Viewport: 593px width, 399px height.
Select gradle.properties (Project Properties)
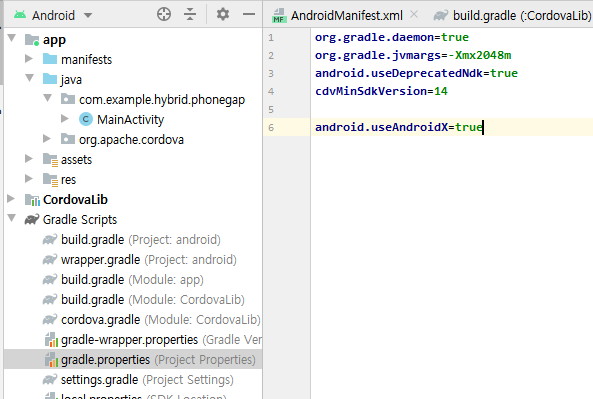(x=158, y=360)
